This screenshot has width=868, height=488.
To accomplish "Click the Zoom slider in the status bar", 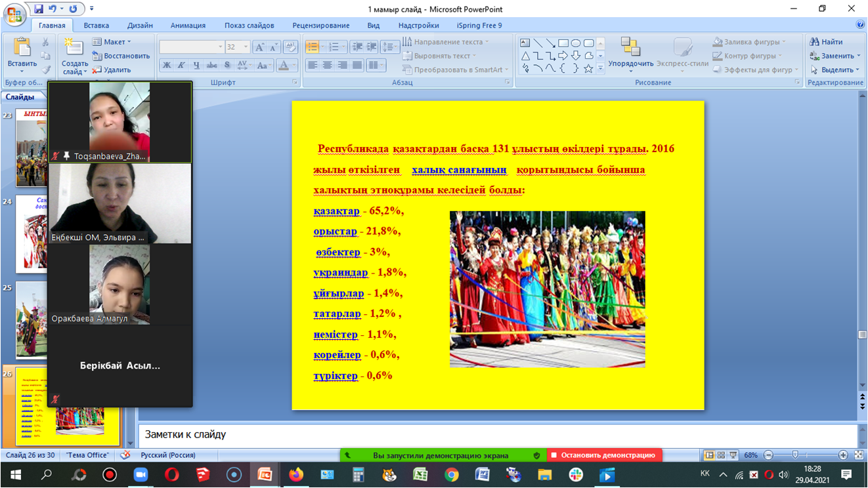I will click(x=795, y=455).
